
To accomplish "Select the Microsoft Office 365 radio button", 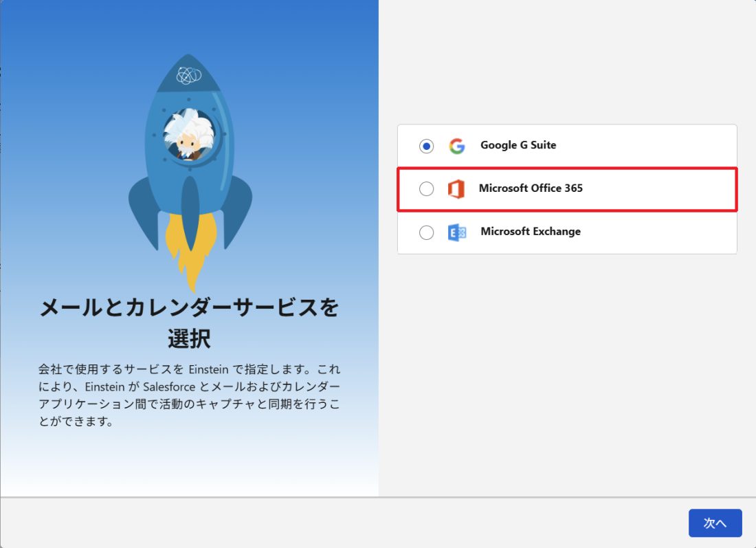I will [x=426, y=188].
